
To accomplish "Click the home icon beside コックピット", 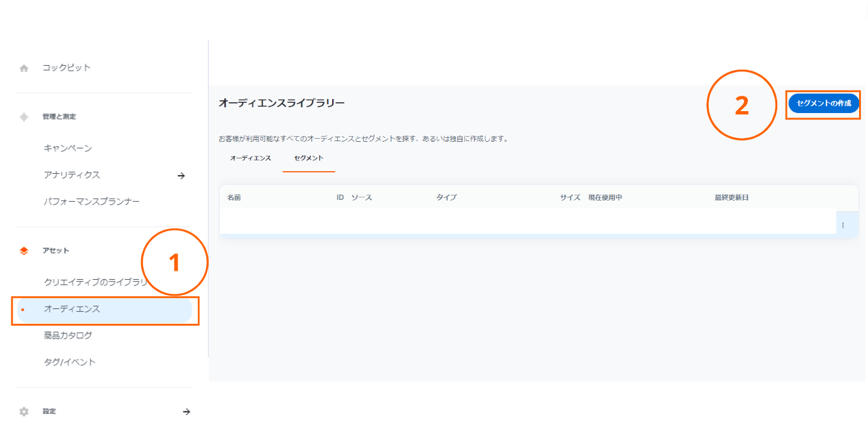I will tap(24, 68).
